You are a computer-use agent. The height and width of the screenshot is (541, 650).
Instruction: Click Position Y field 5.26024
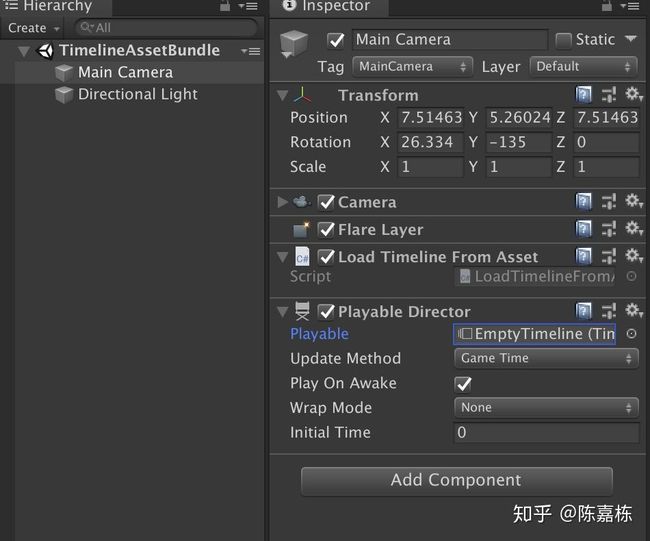519,118
